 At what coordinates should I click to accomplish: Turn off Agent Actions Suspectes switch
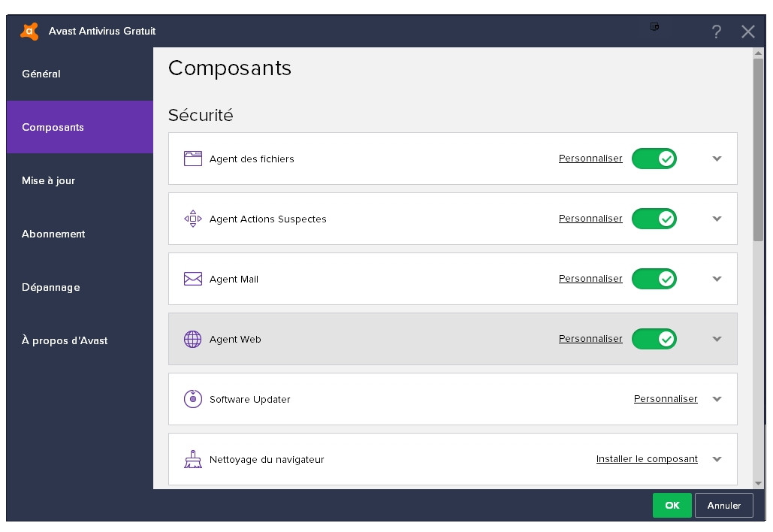[654, 219]
